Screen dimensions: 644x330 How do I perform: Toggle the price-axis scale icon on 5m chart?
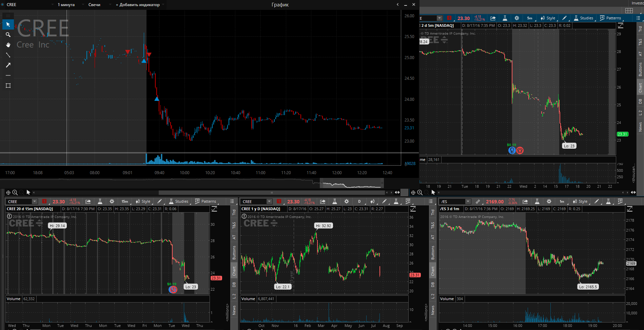(621, 25)
